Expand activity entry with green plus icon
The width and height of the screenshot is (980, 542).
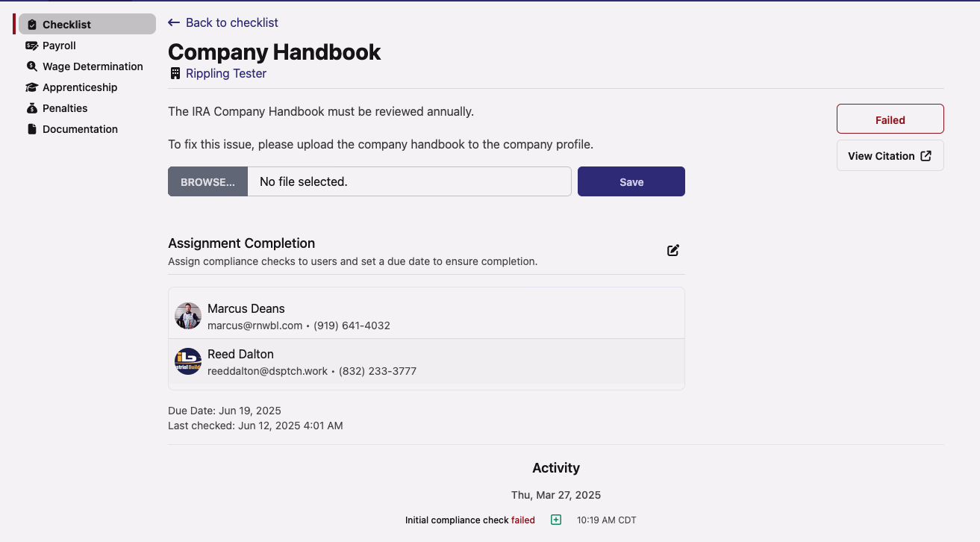coord(556,520)
